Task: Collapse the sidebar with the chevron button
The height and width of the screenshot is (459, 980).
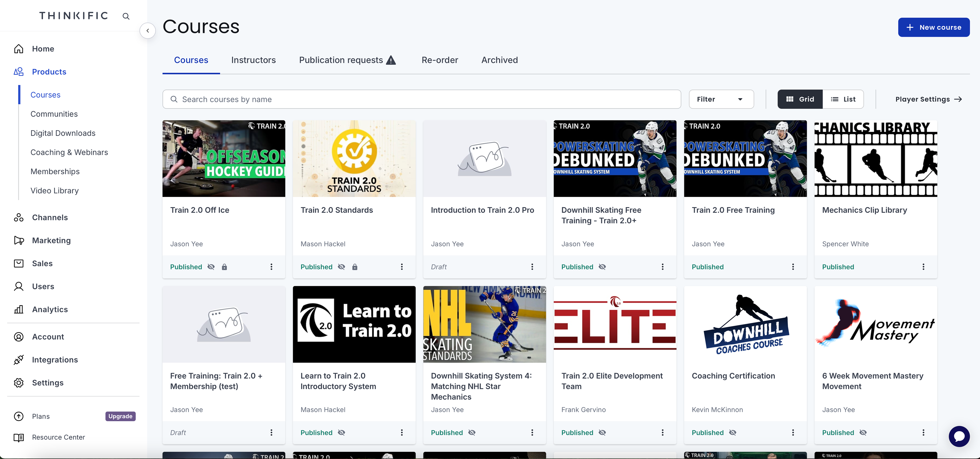Action: [x=148, y=31]
